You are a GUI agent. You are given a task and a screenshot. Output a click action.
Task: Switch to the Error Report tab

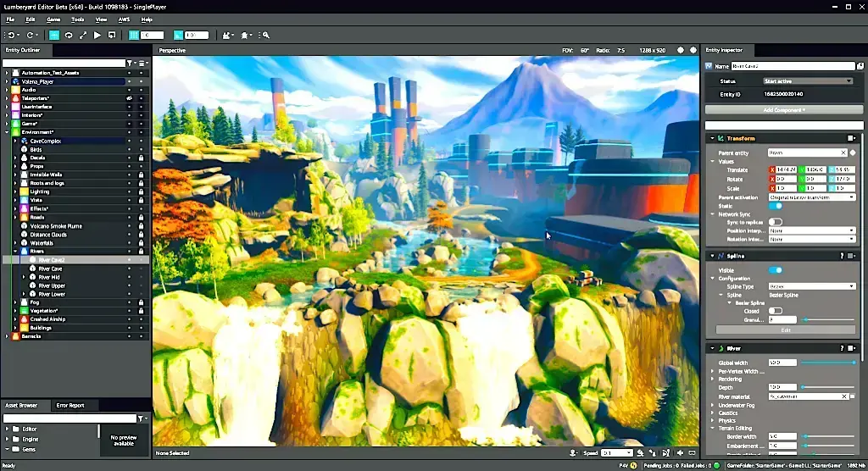pyautogui.click(x=70, y=405)
